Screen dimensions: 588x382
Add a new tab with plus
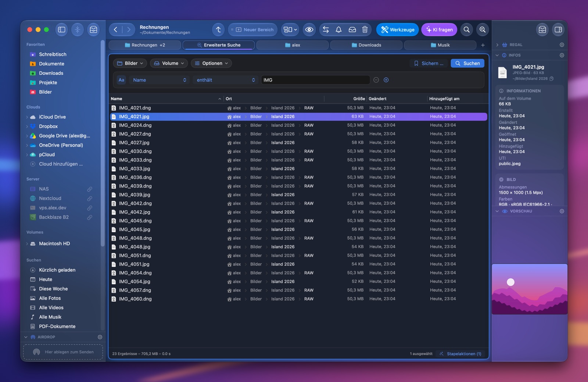click(483, 45)
